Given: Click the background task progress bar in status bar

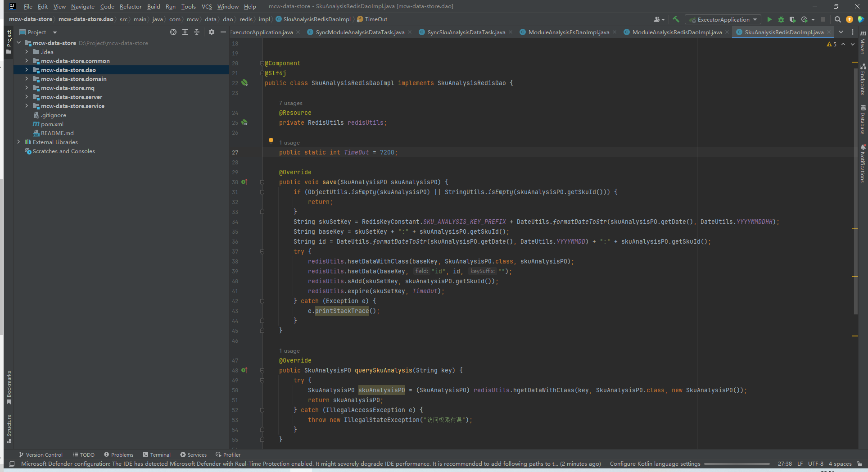Looking at the screenshot, I should click(x=737, y=464).
